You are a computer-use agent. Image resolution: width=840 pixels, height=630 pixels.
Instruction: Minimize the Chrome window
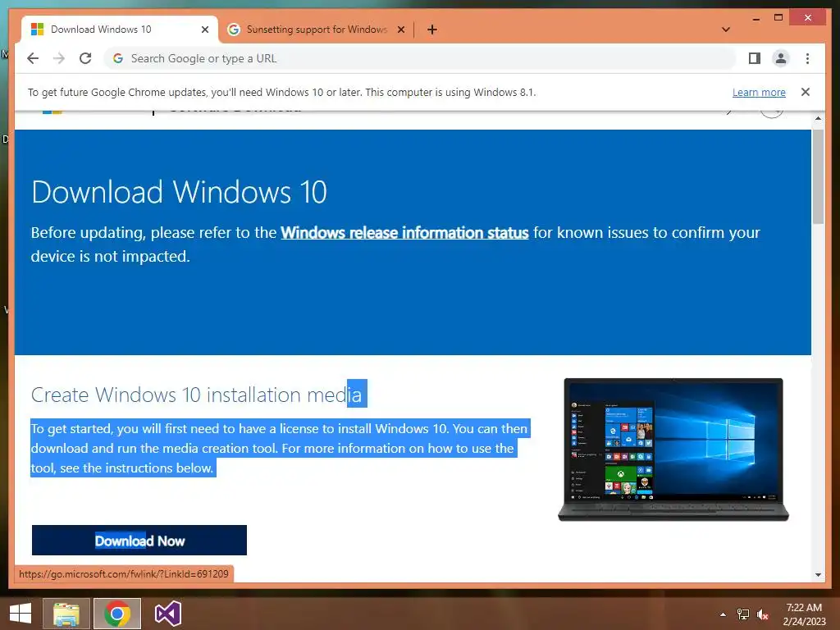756,18
